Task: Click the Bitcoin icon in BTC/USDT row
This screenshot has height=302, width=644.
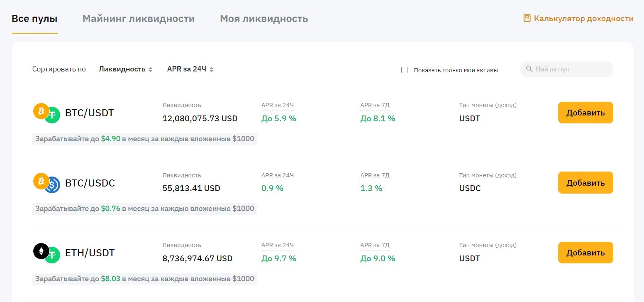Action: click(41, 111)
